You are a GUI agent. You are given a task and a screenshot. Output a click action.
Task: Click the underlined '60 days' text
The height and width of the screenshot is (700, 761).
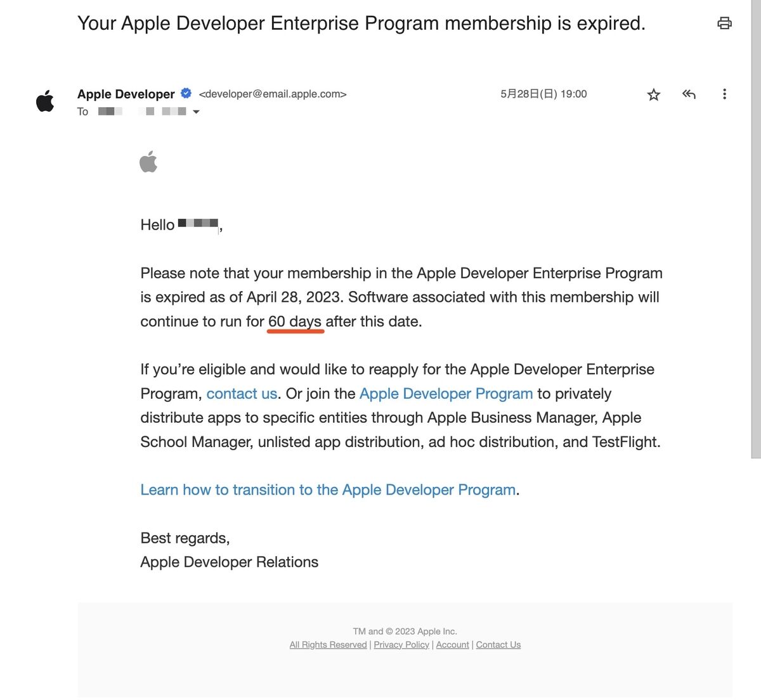[295, 321]
